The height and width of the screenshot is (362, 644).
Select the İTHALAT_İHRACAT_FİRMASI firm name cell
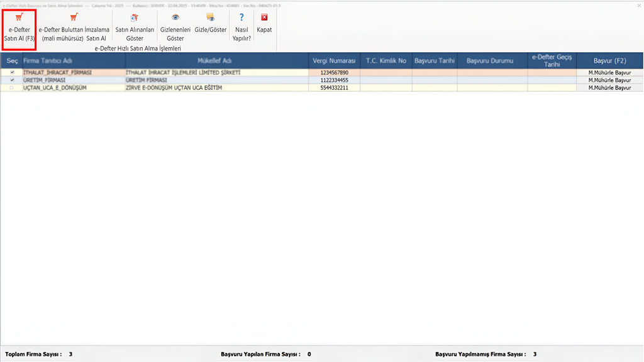point(74,73)
